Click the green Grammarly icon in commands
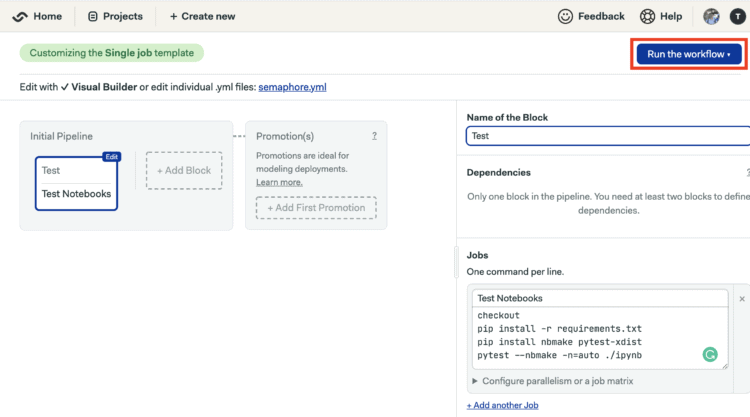 coord(710,354)
